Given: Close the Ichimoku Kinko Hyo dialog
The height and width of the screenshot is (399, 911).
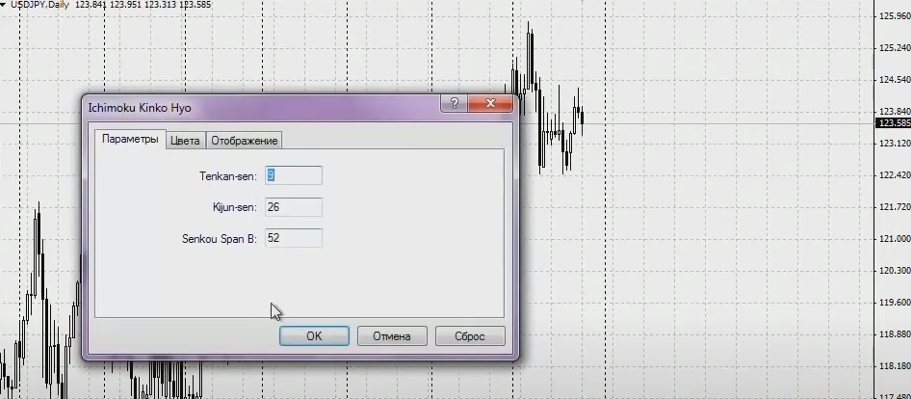Looking at the screenshot, I should [490, 103].
